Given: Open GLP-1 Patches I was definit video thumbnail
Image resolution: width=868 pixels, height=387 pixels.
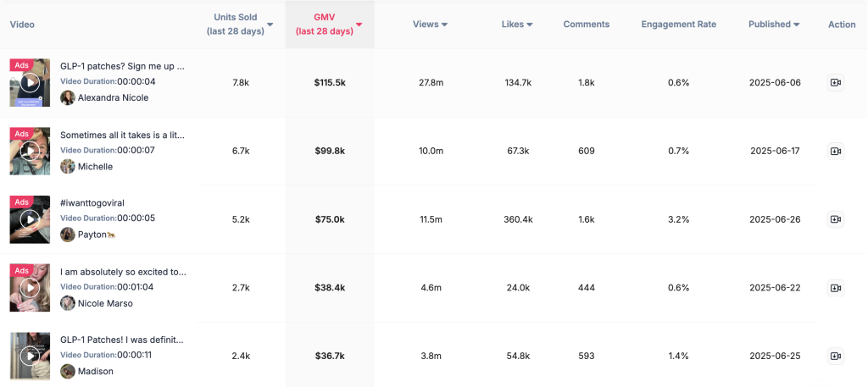Looking at the screenshot, I should [x=30, y=357].
